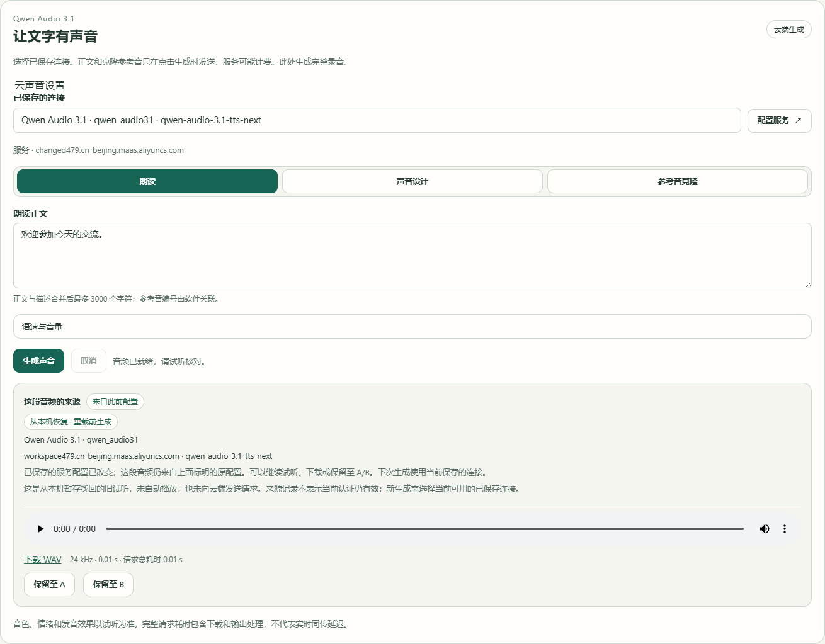Click 保留至 A button
The image size is (825, 644).
click(49, 584)
